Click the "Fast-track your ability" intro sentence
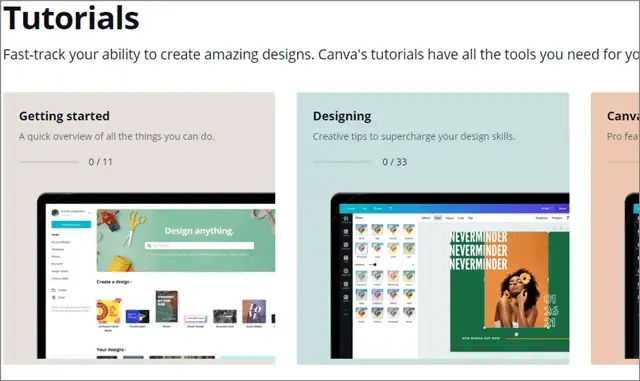Viewport: 640px width, 381px height. 321,54
